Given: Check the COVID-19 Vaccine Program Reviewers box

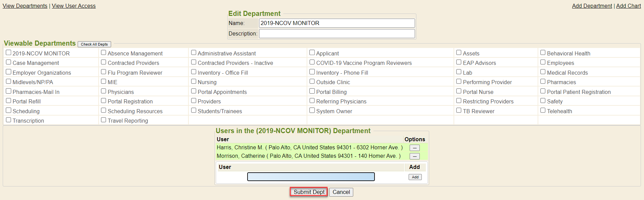Looking at the screenshot, I should [312, 62].
